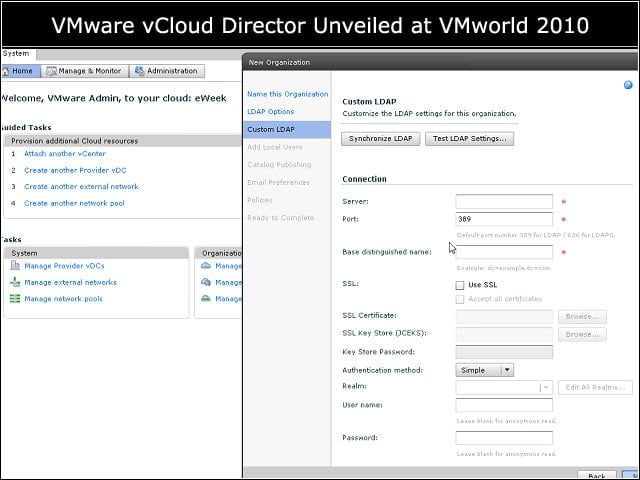The width and height of the screenshot is (640, 480).
Task: Open Create another network pool link
Action: tap(74, 203)
